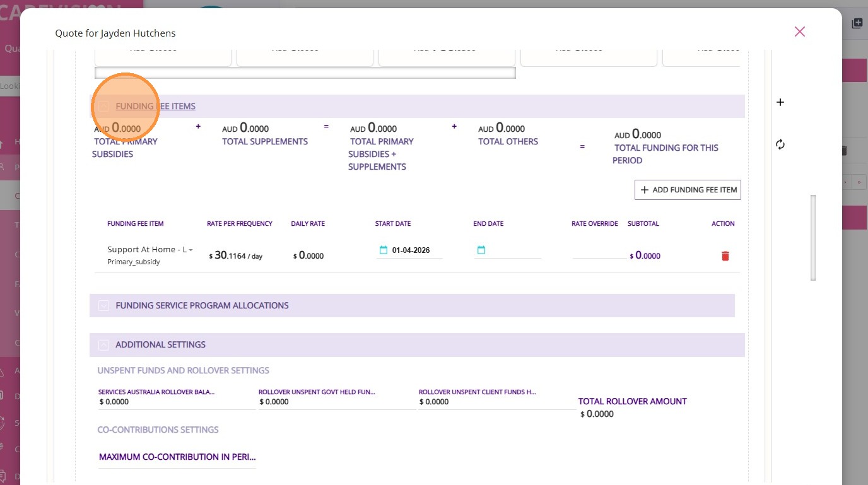
Task: Click the Action column header
Action: click(723, 224)
